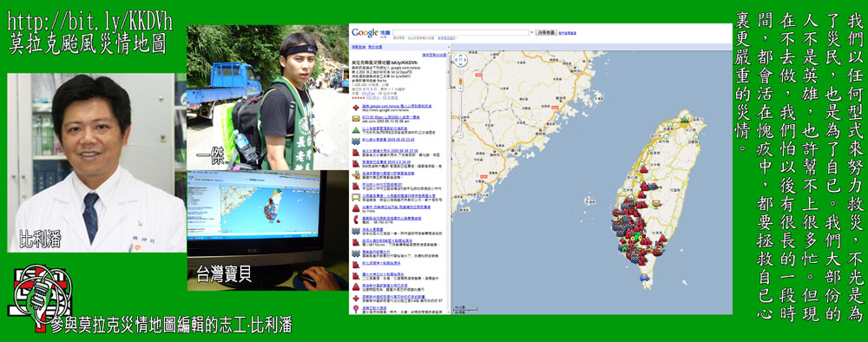Switch to the first left panel tab
Image resolution: width=868 pixels, height=342 pixels.
pos(358,47)
